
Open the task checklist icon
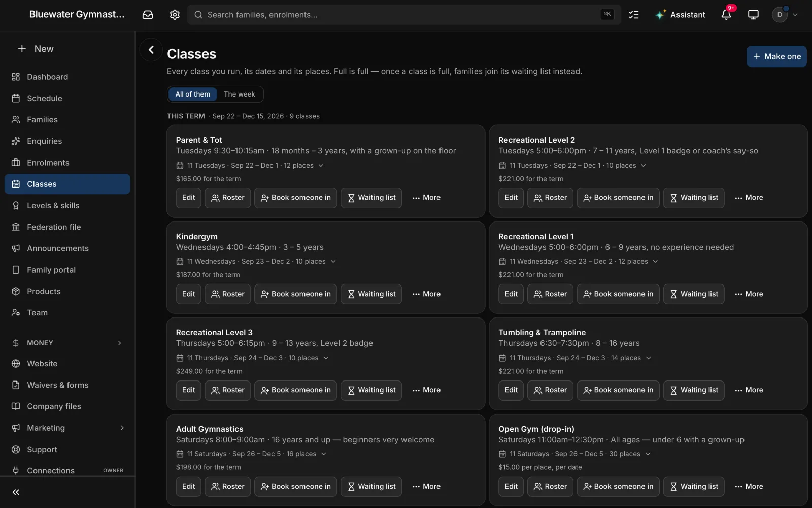tap(634, 15)
